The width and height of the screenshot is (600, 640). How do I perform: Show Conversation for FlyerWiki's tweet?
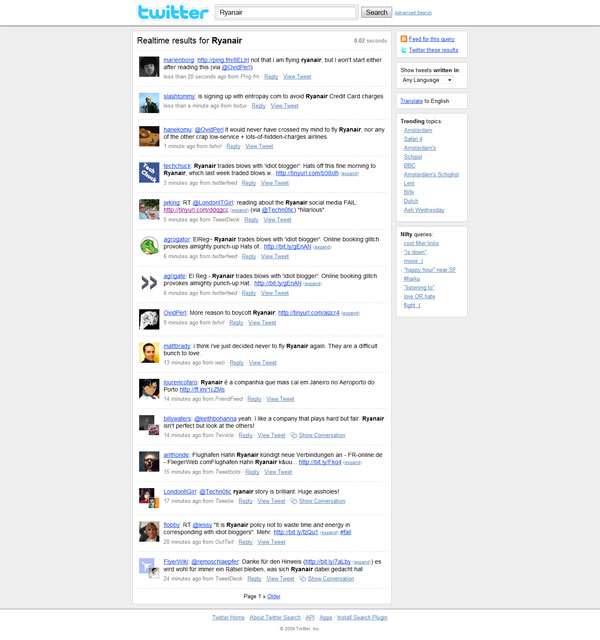click(331, 579)
